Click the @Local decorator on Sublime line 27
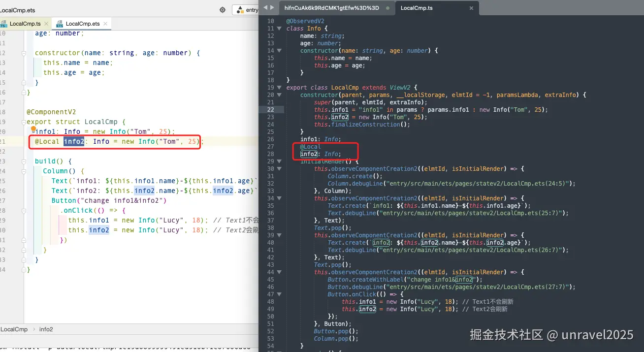This screenshot has height=352, width=644. click(x=311, y=147)
